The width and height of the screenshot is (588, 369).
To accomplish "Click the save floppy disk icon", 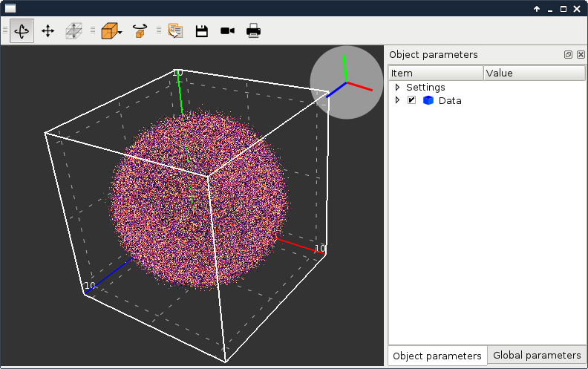I will 201,31.
